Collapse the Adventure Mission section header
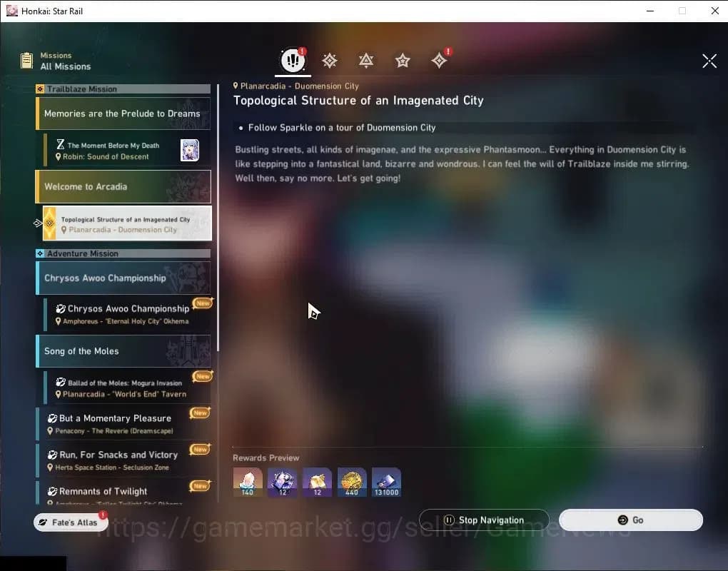Viewport: 728px width, 571px height. pyautogui.click(x=123, y=253)
